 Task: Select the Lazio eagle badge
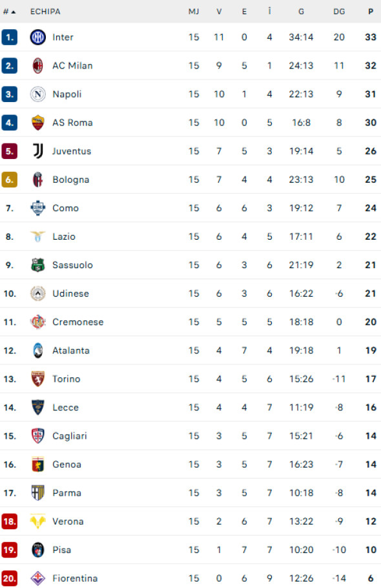click(38, 236)
